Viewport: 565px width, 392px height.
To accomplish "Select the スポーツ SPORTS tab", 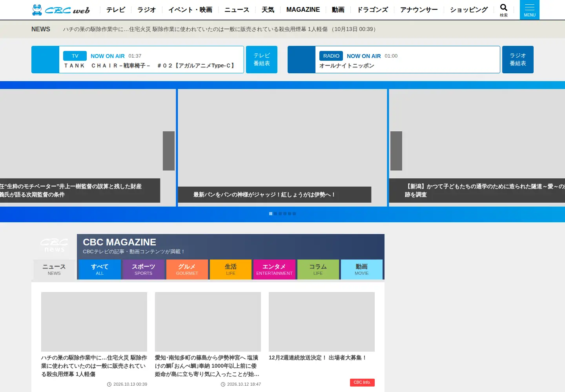I will 143,269.
